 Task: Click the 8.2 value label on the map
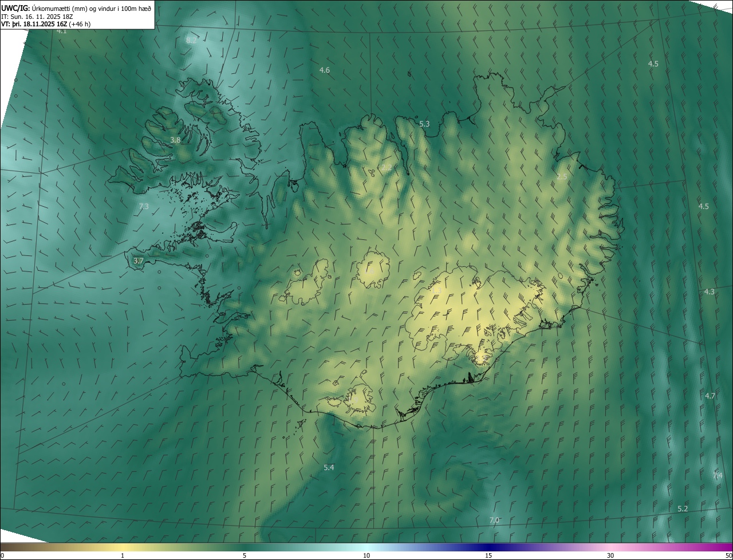[191, 41]
